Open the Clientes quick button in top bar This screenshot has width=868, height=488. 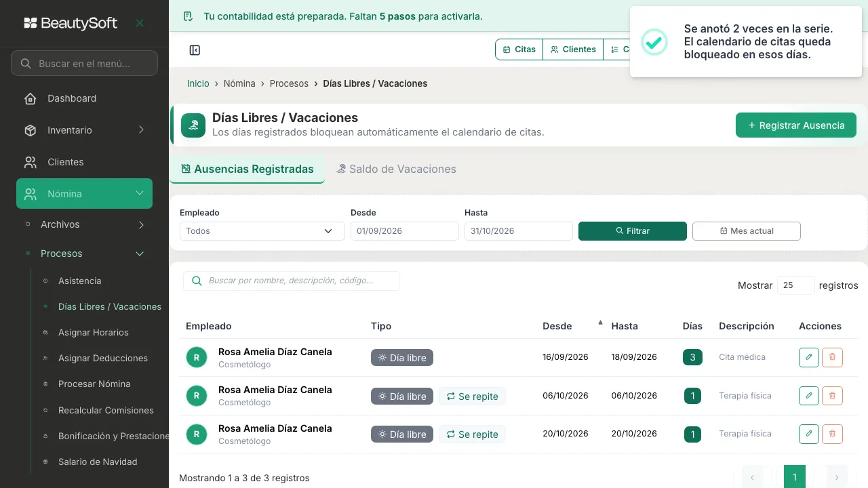coord(573,49)
